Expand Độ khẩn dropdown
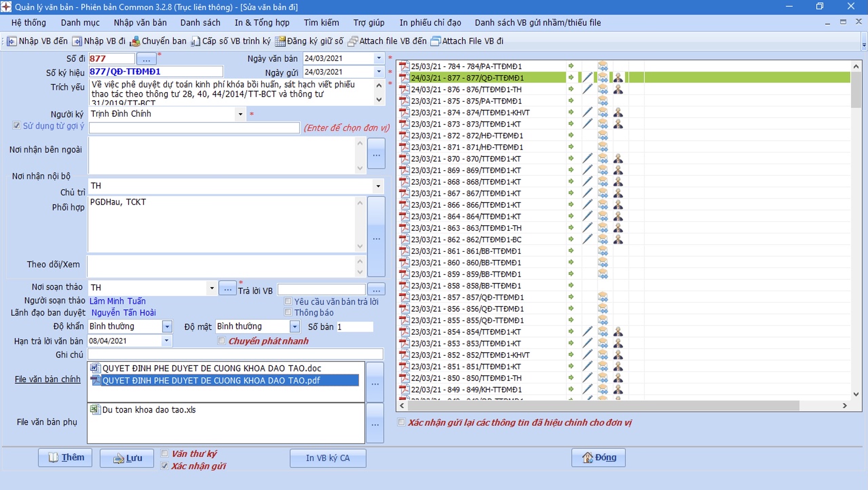 [x=167, y=327]
